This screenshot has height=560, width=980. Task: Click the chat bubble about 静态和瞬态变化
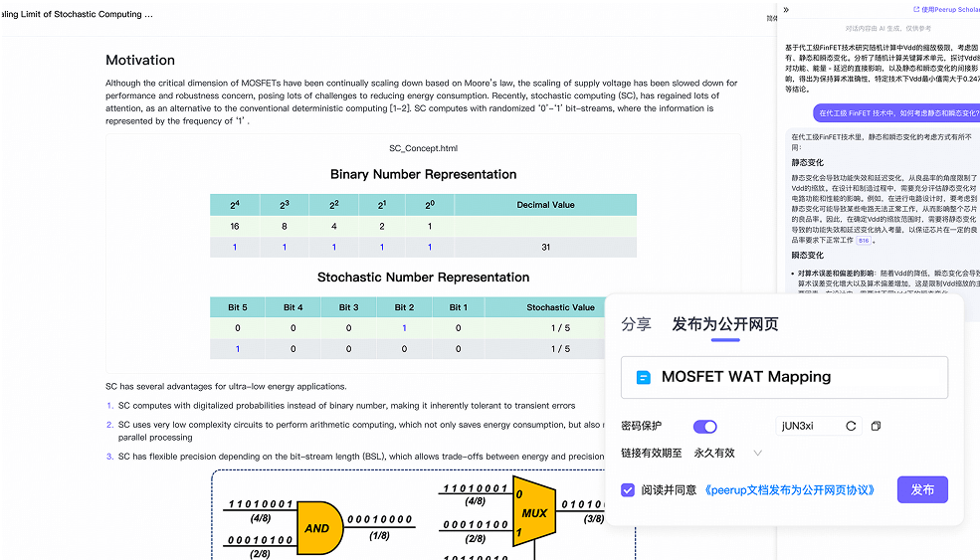[x=897, y=113]
